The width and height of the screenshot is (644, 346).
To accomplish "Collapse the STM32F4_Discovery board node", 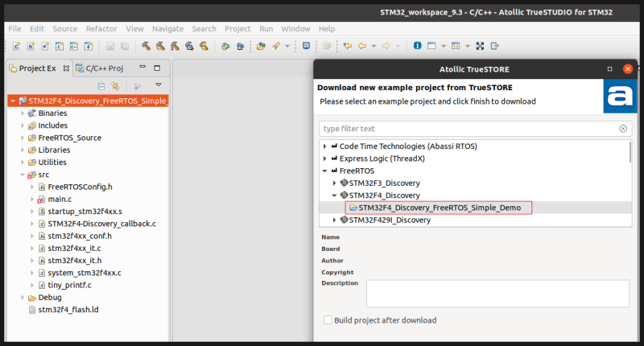I will pyautogui.click(x=334, y=196).
